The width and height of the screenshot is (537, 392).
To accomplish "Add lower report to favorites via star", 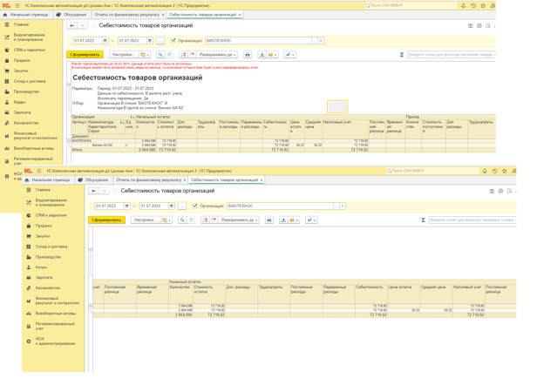I will pos(116,191).
